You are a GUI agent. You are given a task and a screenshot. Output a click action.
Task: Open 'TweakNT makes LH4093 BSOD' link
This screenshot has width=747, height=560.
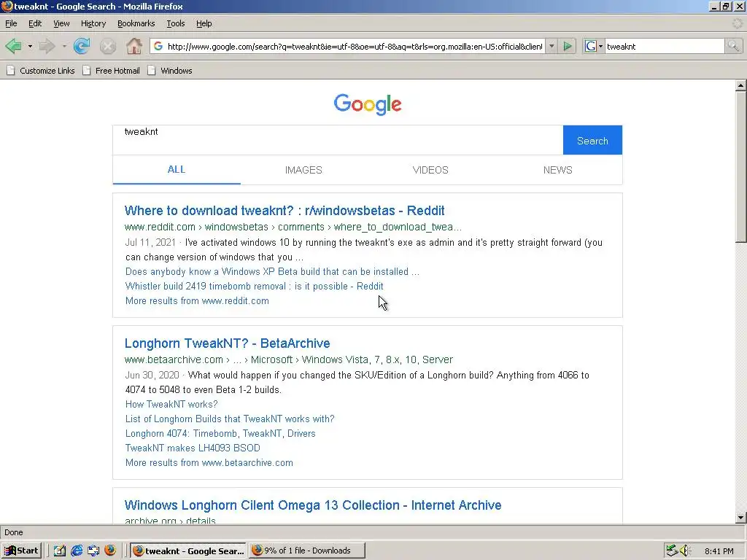193,448
